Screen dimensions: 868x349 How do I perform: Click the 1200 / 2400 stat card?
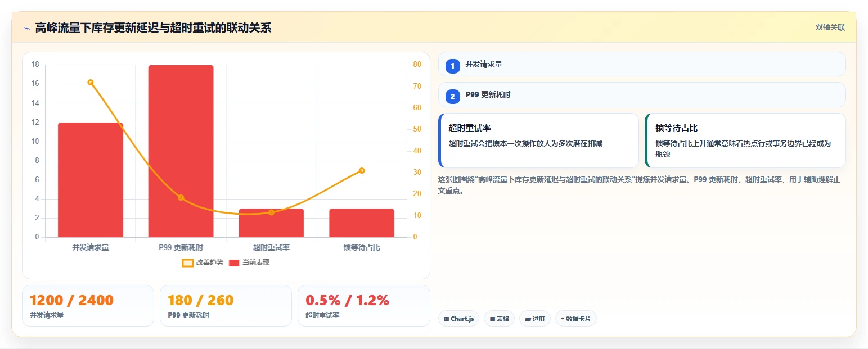coord(88,306)
